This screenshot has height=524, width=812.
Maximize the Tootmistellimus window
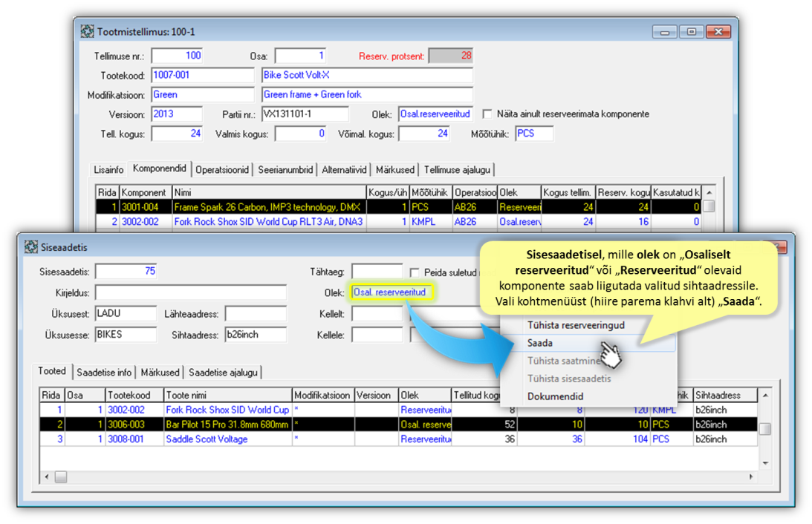click(x=692, y=32)
